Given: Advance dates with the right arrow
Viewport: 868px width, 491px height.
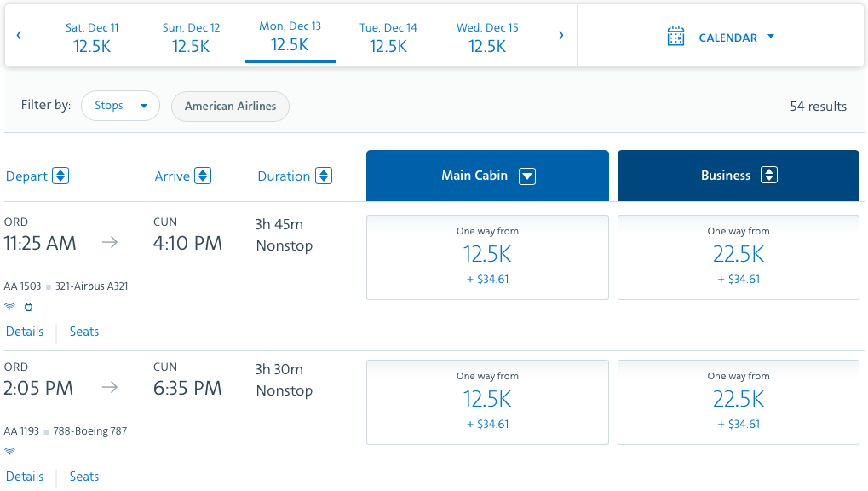Looking at the screenshot, I should [560, 36].
